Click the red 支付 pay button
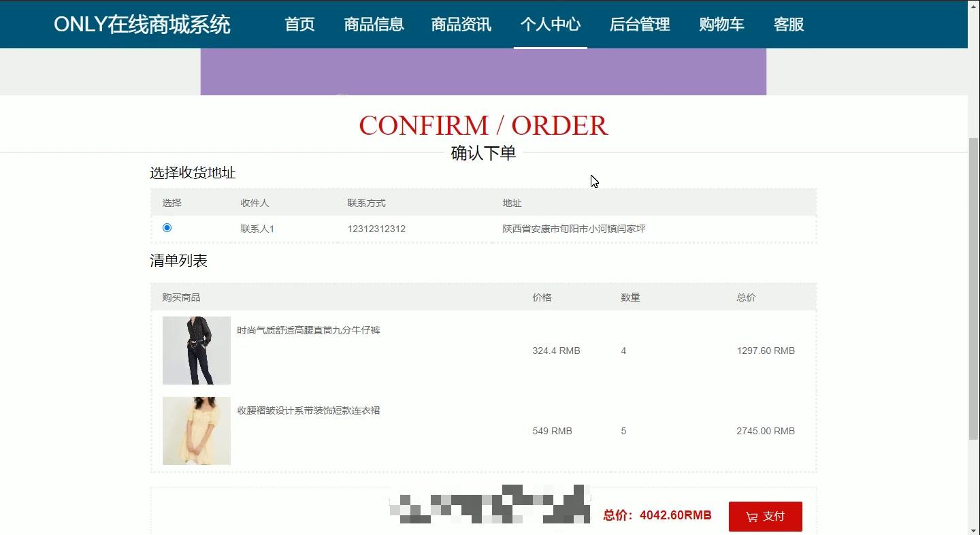 tap(766, 517)
